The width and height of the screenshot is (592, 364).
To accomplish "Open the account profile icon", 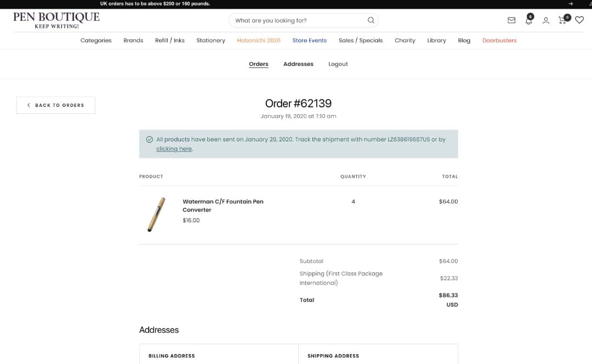I will pyautogui.click(x=545, y=20).
